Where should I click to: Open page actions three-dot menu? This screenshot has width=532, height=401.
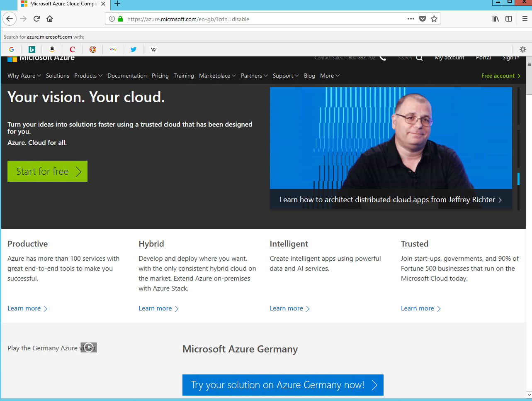[x=411, y=19]
